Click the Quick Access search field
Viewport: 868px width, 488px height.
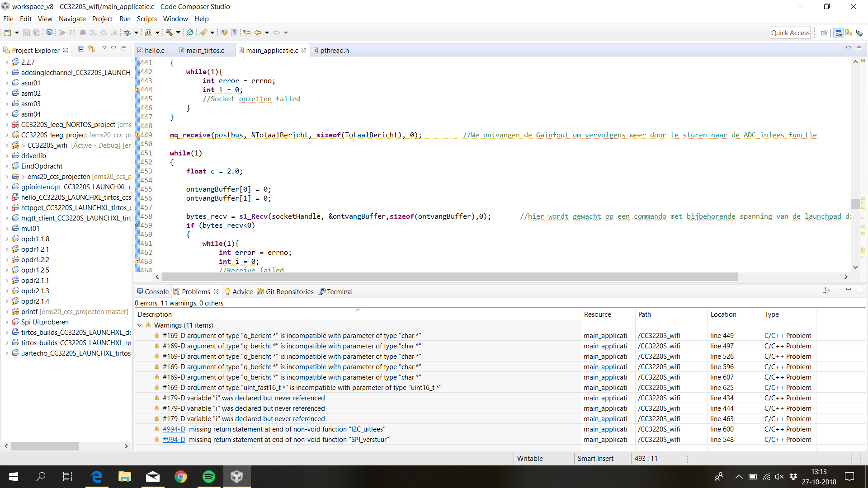(790, 33)
